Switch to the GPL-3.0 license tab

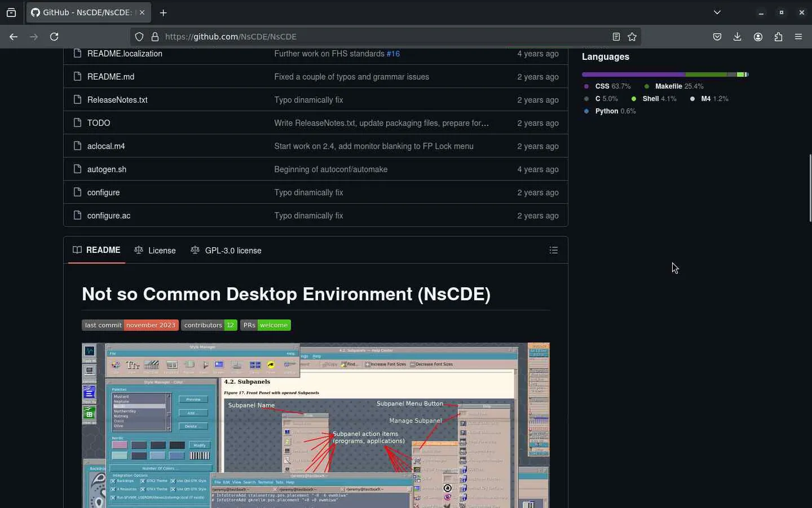click(x=226, y=250)
